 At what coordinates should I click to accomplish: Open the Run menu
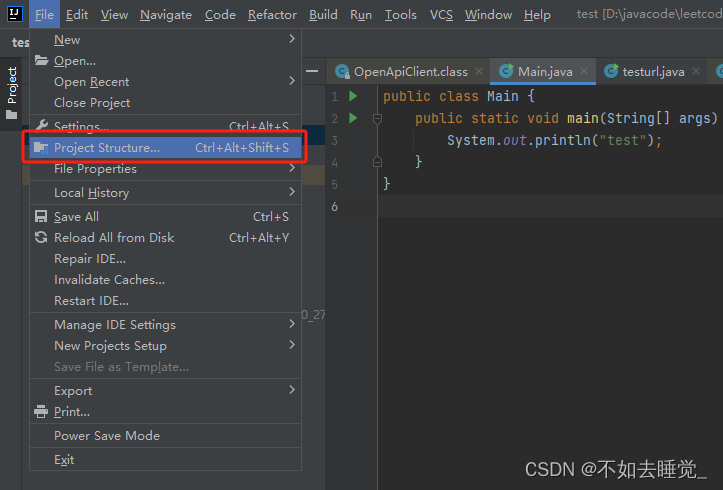(361, 15)
